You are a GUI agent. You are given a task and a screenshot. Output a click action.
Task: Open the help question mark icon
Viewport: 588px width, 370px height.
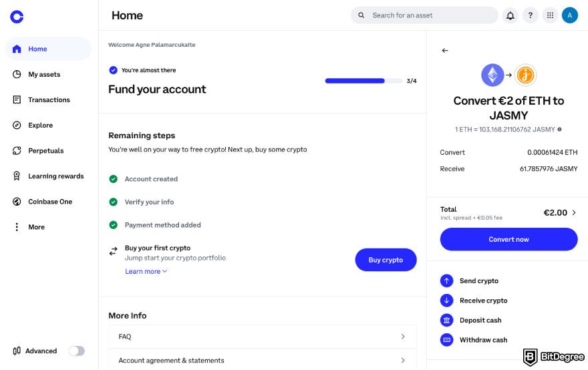pos(531,15)
